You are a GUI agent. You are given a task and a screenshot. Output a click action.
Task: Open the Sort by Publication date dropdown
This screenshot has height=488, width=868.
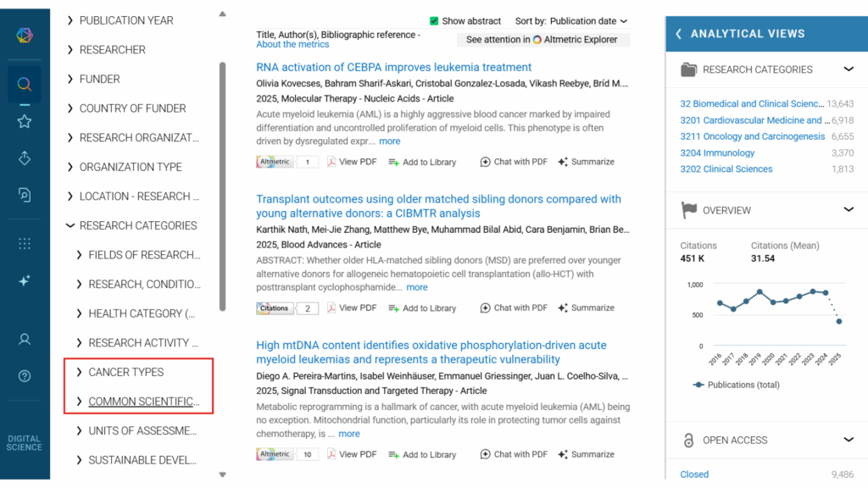pyautogui.click(x=588, y=21)
